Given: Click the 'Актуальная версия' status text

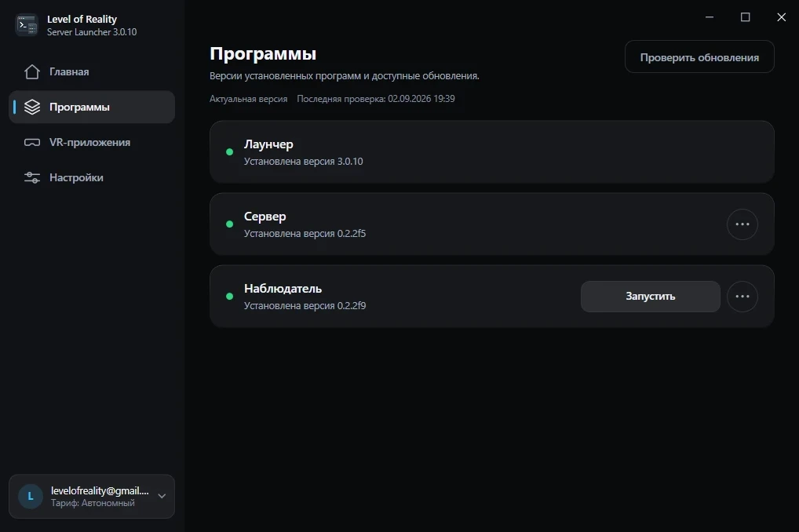Looking at the screenshot, I should (x=249, y=99).
